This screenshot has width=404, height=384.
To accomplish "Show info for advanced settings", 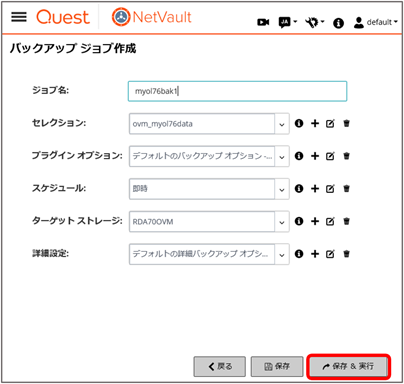I will (x=299, y=254).
